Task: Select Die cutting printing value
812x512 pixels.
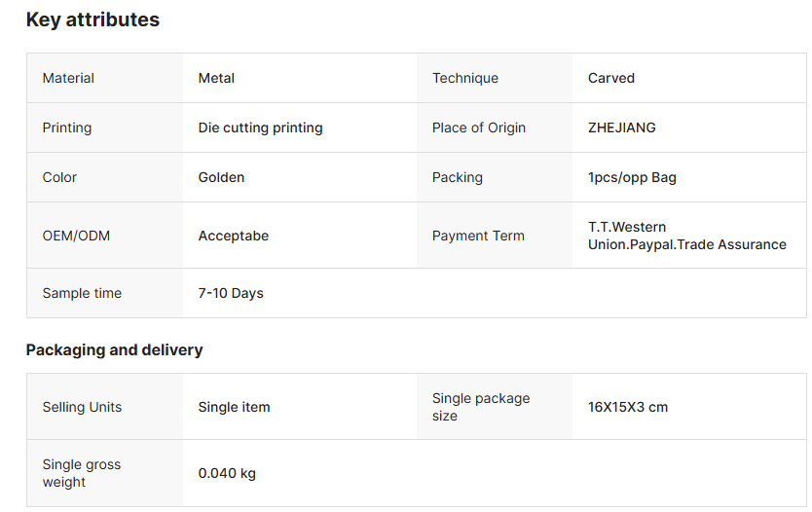Action: coord(261,128)
